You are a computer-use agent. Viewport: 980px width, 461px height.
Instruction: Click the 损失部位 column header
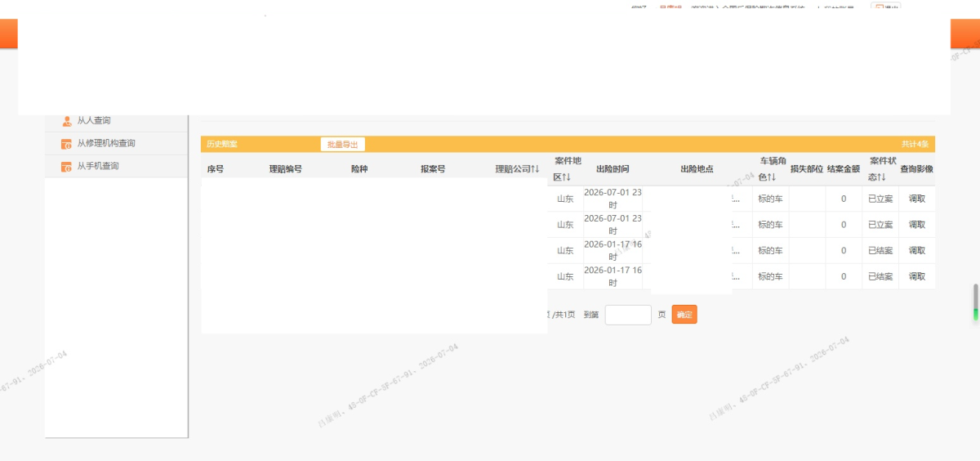pyautogui.click(x=807, y=169)
